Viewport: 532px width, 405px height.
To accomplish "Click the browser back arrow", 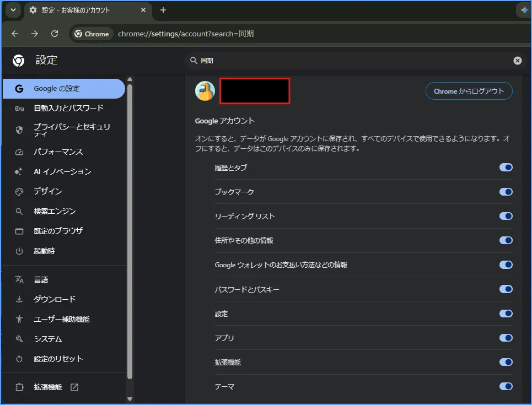I will pyautogui.click(x=15, y=34).
